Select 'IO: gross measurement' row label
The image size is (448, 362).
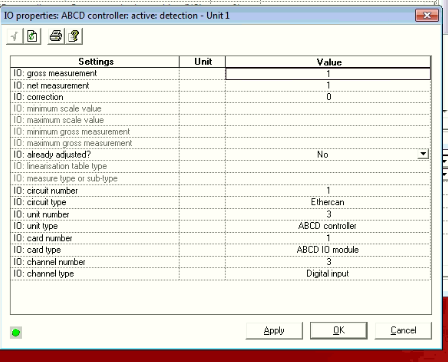pos(55,73)
